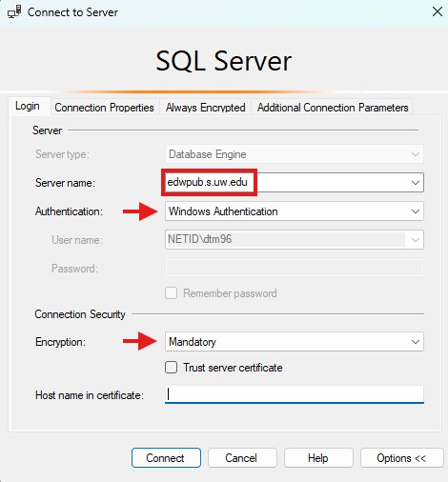Open the Always Encrypted tab
This screenshot has height=482, width=448.
(206, 108)
